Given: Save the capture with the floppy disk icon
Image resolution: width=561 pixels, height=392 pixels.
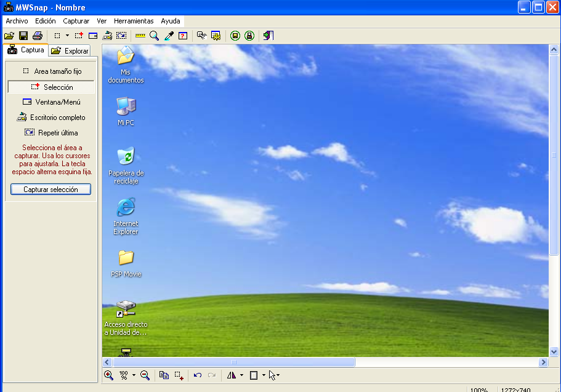Looking at the screenshot, I should pos(23,36).
